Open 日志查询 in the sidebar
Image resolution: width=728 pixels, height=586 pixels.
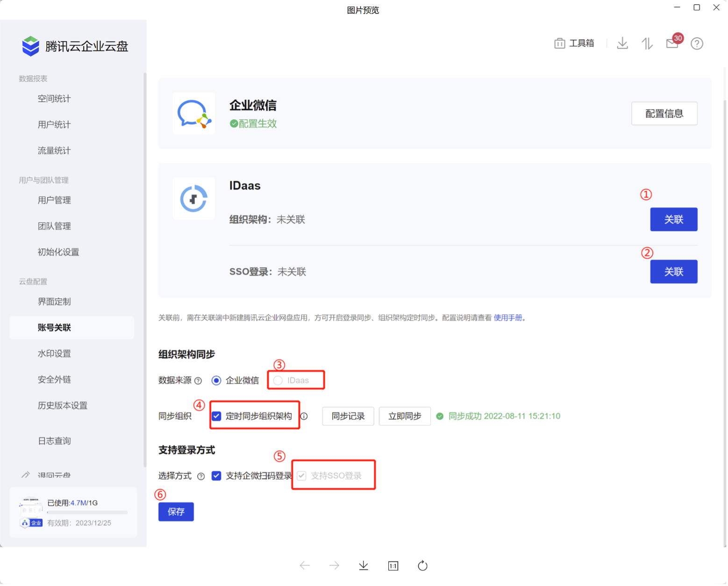coord(54,441)
